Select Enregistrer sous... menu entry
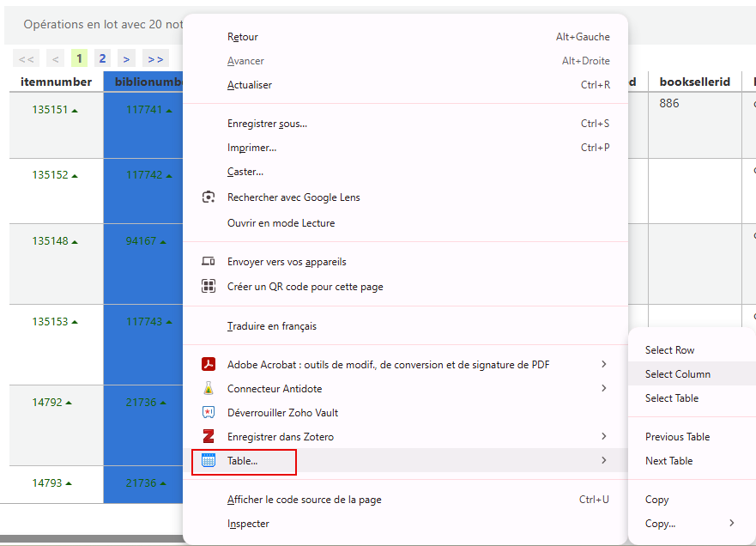The height and width of the screenshot is (546, 756). pyautogui.click(x=405, y=124)
